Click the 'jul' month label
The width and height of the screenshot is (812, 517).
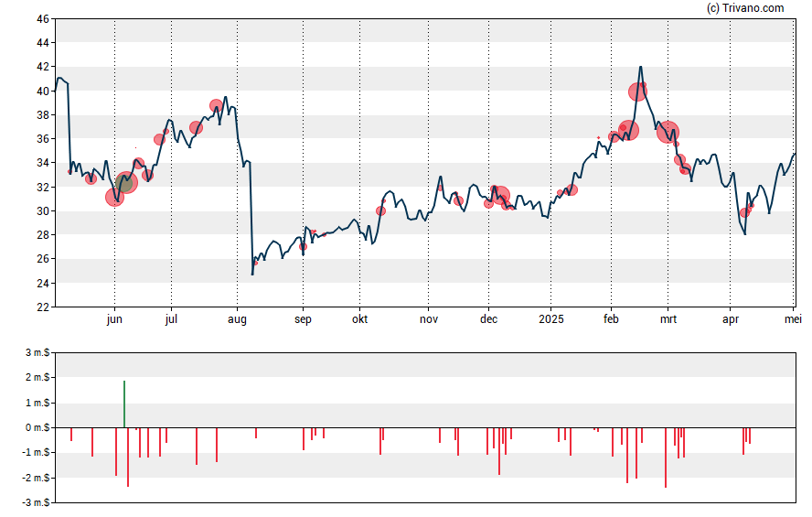click(x=171, y=319)
